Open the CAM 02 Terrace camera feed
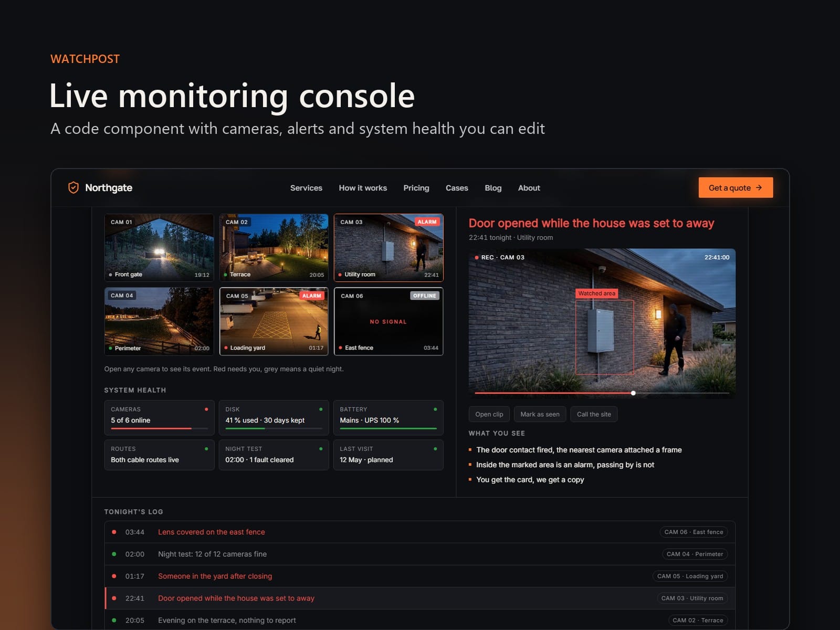The width and height of the screenshot is (840, 630). pos(274,247)
